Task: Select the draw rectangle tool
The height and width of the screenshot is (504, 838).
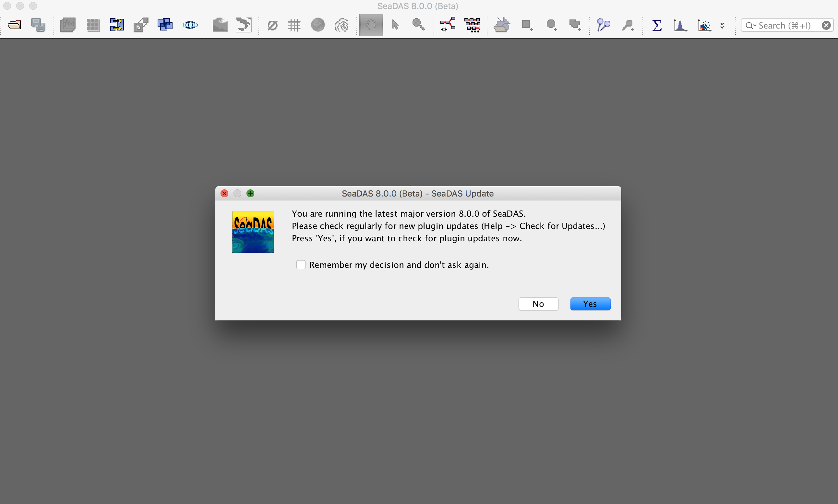Action: 527,25
